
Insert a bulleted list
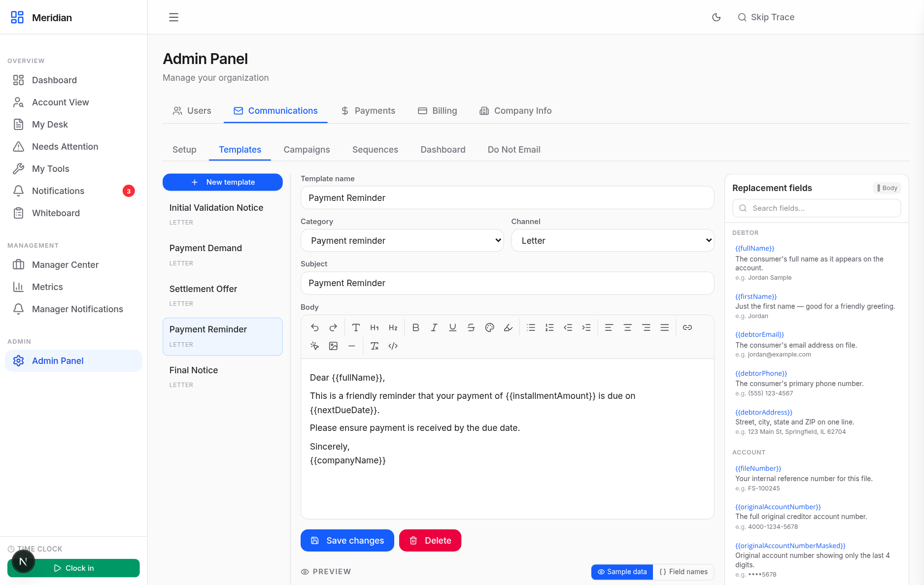click(x=531, y=327)
